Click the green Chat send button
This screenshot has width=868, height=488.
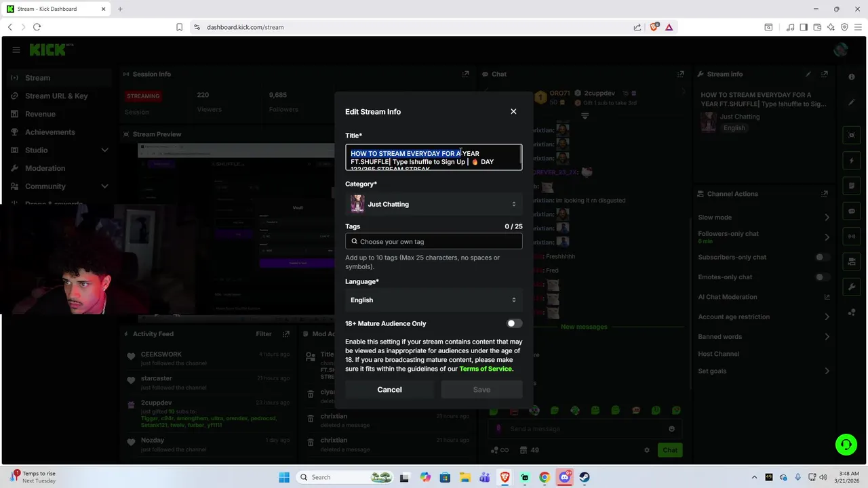coord(670,450)
